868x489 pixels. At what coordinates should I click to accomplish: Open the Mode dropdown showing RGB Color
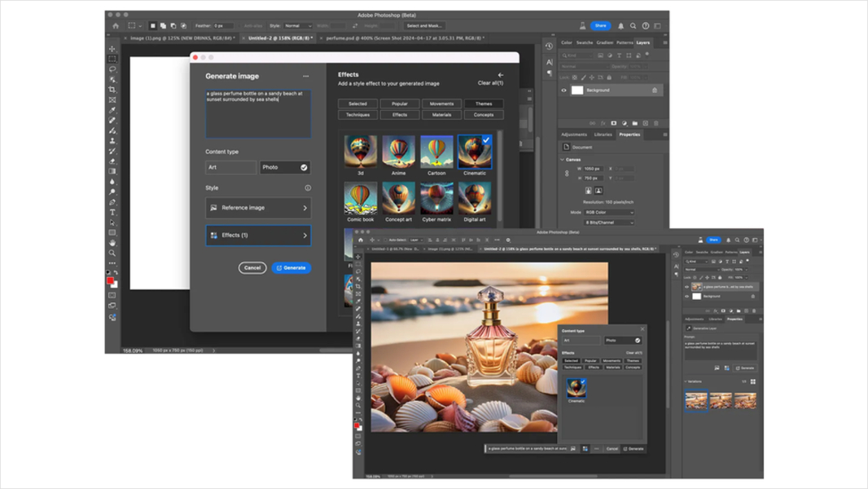(x=609, y=212)
